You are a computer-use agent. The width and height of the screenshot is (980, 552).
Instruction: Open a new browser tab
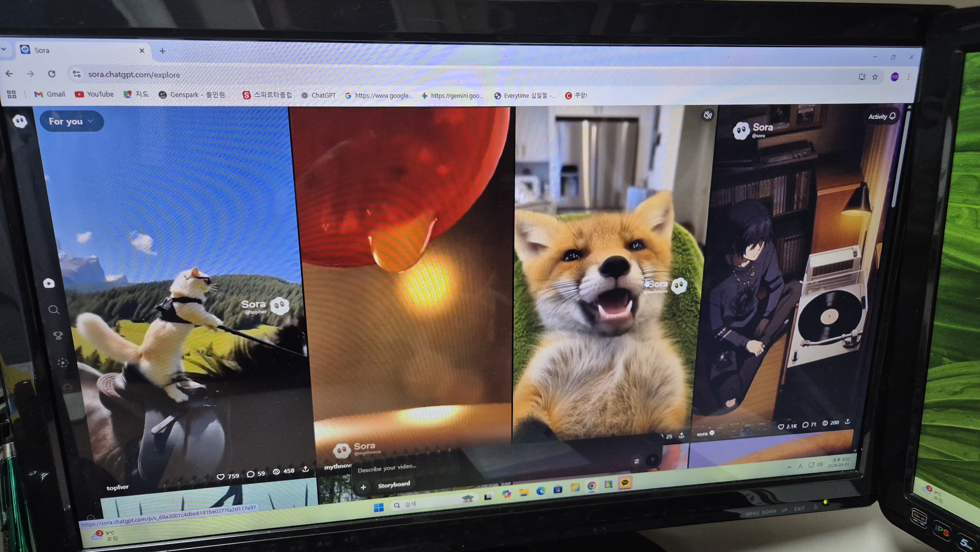pos(162,51)
